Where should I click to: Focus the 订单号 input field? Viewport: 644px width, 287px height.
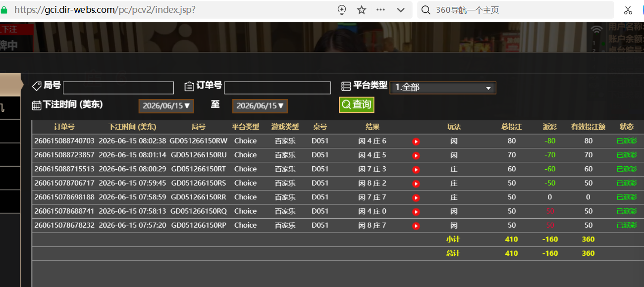(x=277, y=88)
